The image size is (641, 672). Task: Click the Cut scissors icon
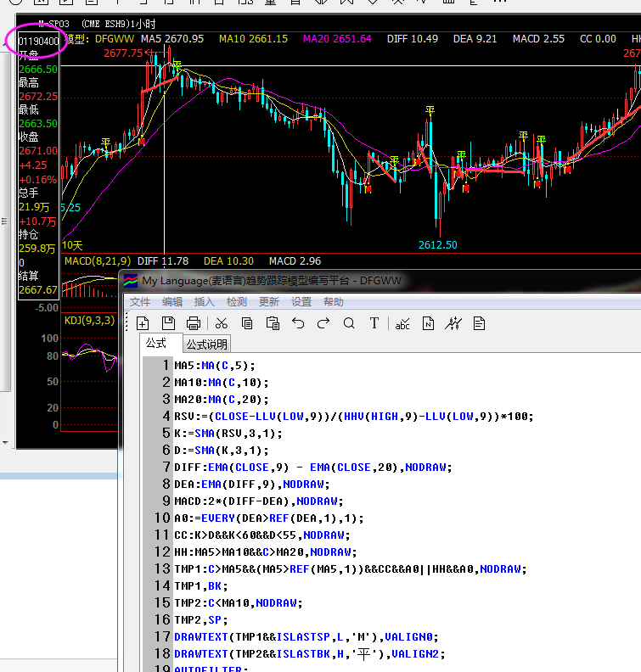click(x=222, y=323)
